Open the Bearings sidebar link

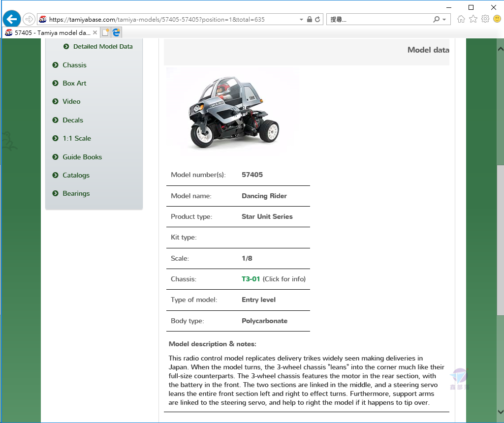point(76,194)
